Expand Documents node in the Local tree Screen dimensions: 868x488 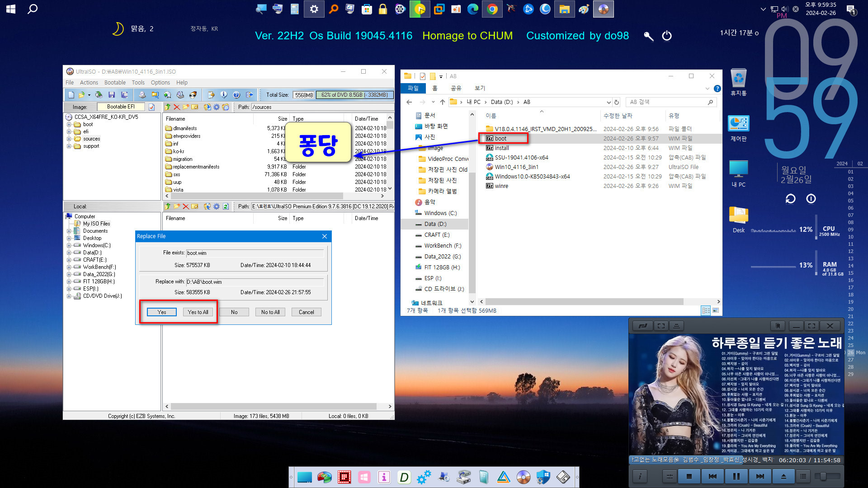point(69,231)
